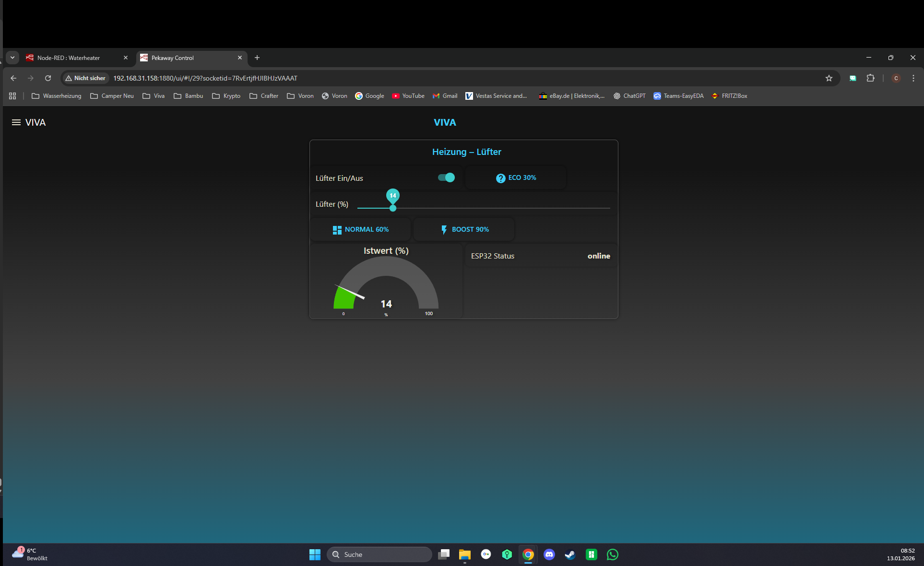Image resolution: width=924 pixels, height=566 pixels.
Task: Bookmark this page with the star icon
Action: tap(829, 78)
